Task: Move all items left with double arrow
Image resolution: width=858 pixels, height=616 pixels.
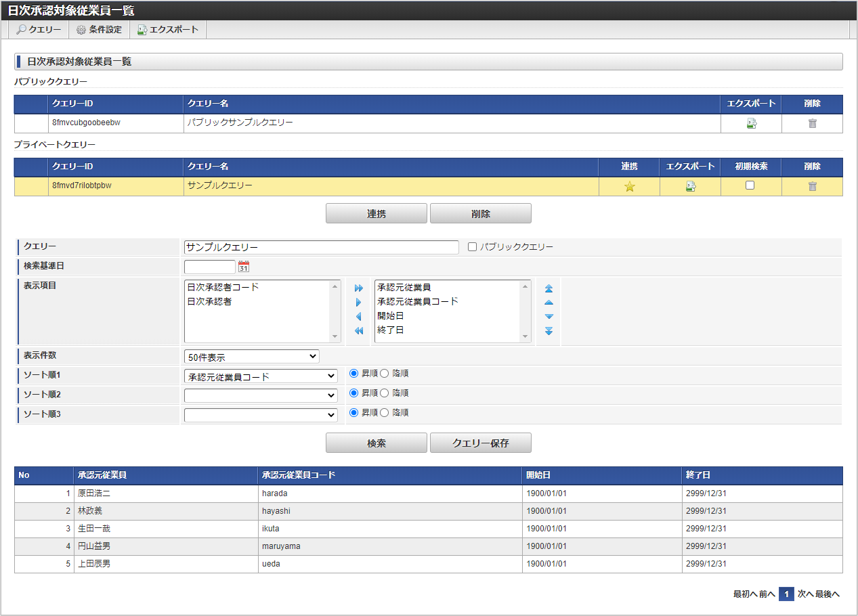Action: pyautogui.click(x=359, y=331)
